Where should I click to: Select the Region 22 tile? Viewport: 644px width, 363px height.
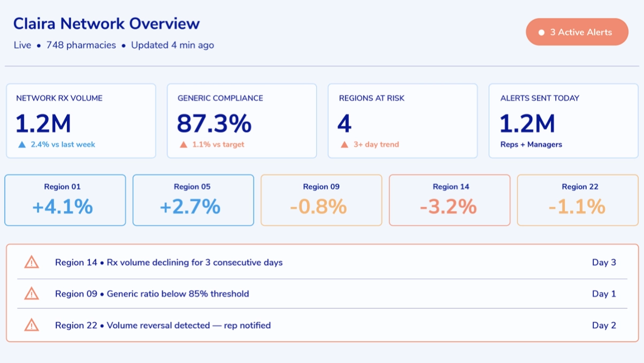coord(578,200)
